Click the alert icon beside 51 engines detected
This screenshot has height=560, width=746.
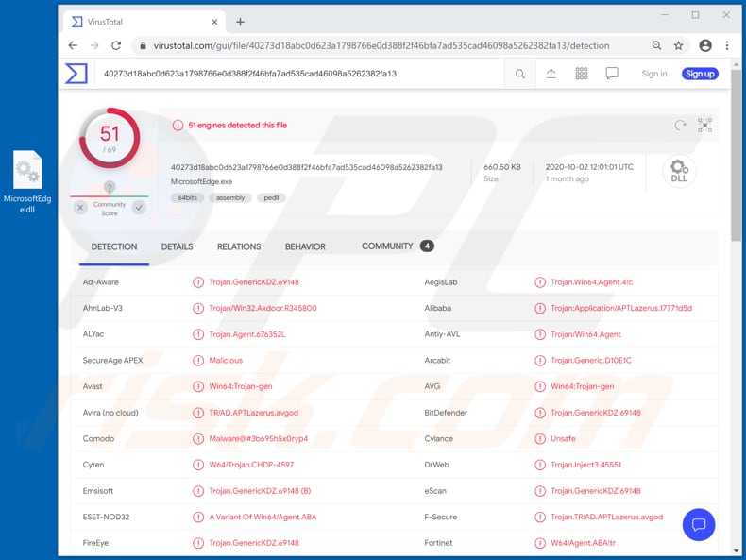(x=178, y=126)
